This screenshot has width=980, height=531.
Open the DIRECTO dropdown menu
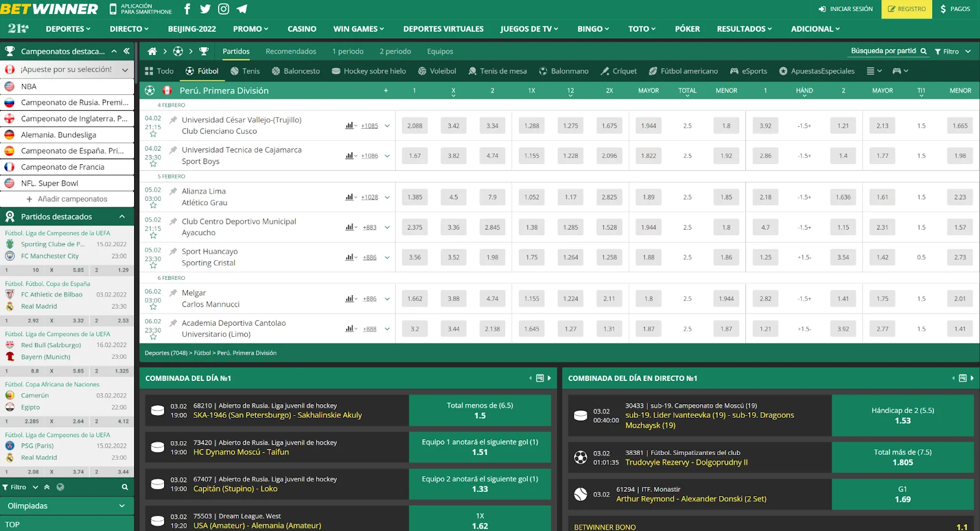tap(129, 29)
